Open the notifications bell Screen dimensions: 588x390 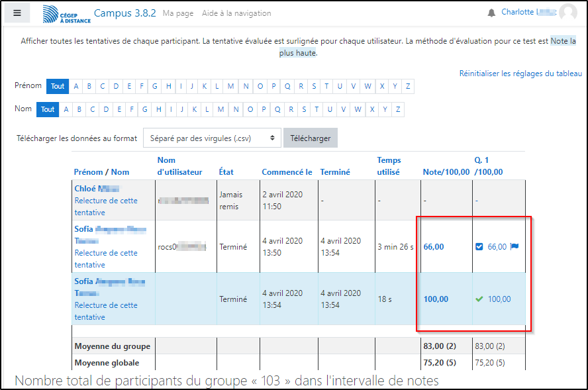[491, 13]
